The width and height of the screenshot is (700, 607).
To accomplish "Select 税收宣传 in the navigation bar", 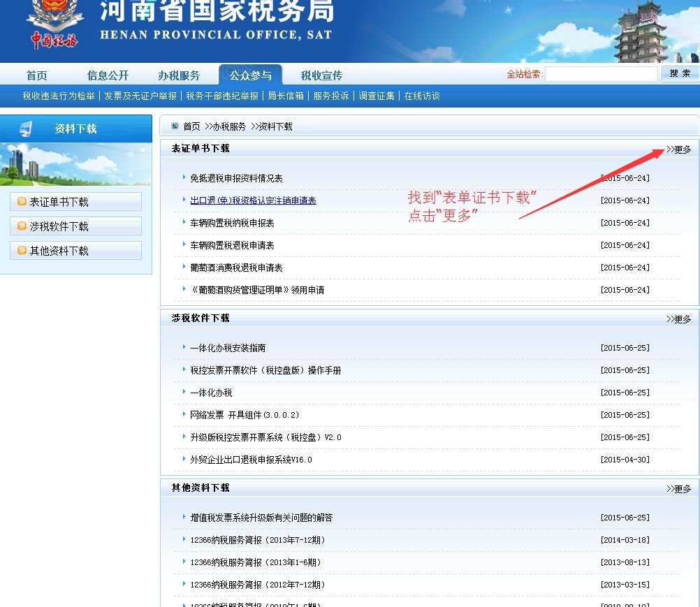I will pos(321,75).
